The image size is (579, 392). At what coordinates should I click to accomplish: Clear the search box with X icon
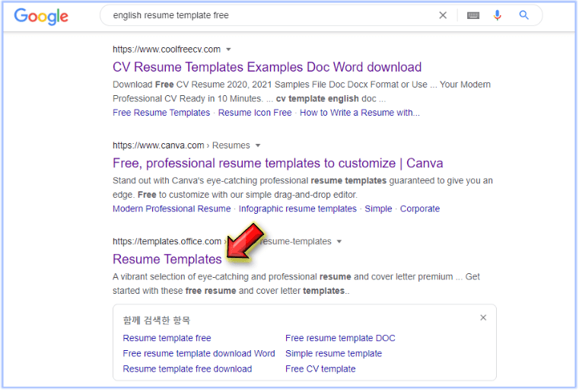coord(443,15)
